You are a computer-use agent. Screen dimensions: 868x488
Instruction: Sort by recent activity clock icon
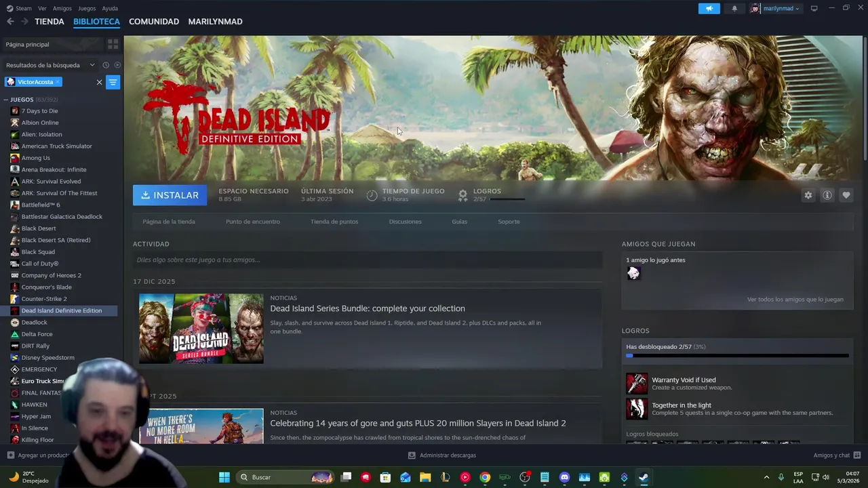tap(106, 65)
